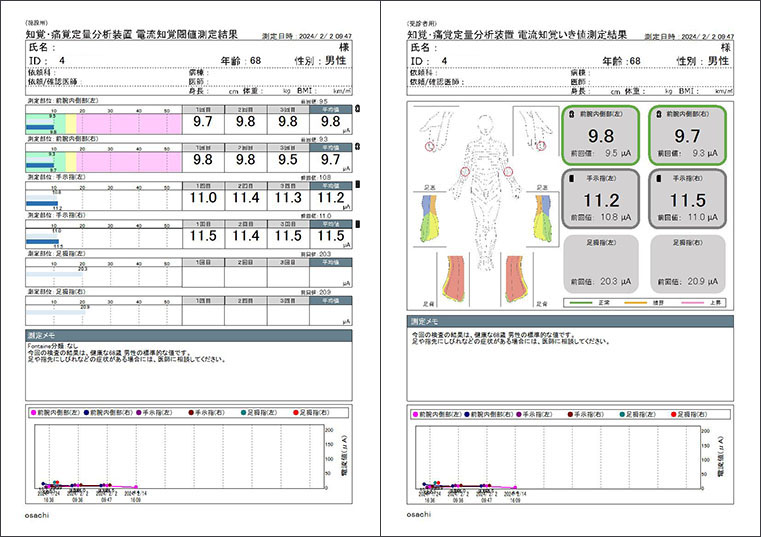Click the 前腕内側部(左) range bar on left page

pos(104,124)
